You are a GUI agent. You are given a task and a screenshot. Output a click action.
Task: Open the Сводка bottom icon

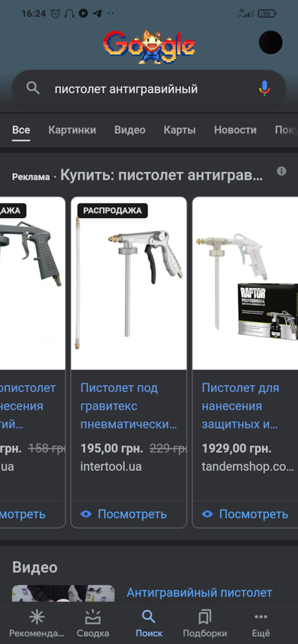pyautogui.click(x=93, y=616)
